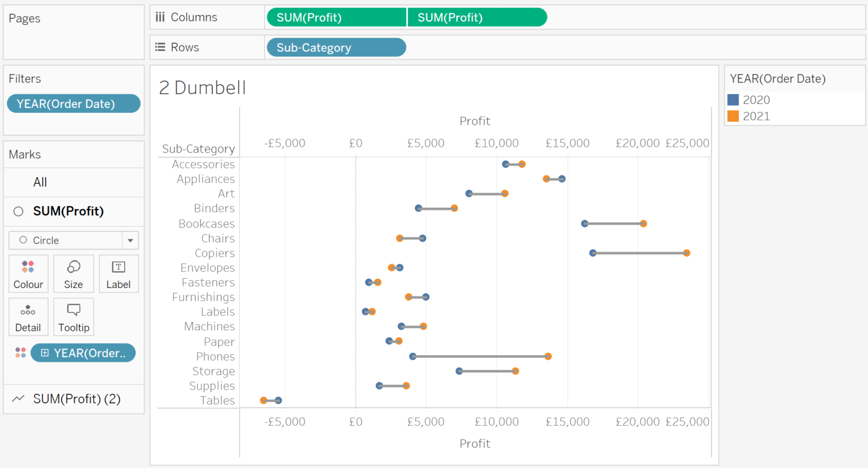Viewport: 868px width, 468px height.
Task: Click the YEAR(Order Date) filter pill
Action: coord(73,103)
